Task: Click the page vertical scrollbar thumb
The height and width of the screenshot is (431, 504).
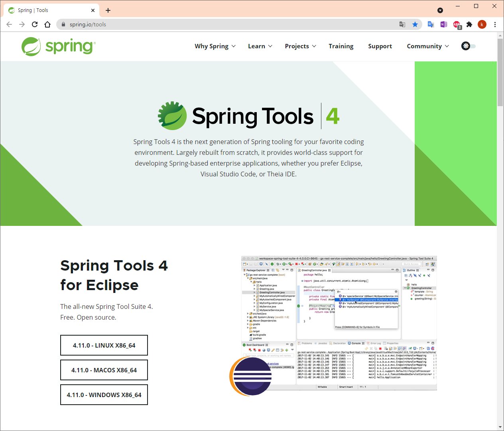Action: pyautogui.click(x=500, y=72)
